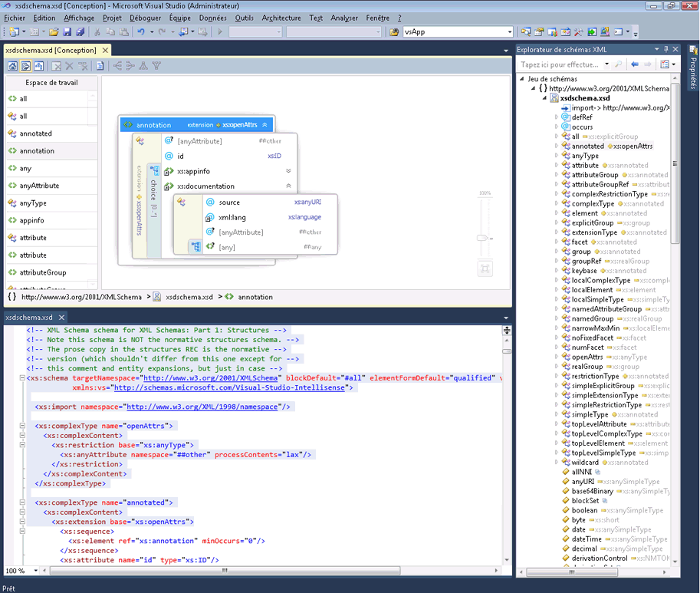Click the back arrow in XML Schema Explorer
The width and height of the screenshot is (700, 593).
tap(634, 64)
